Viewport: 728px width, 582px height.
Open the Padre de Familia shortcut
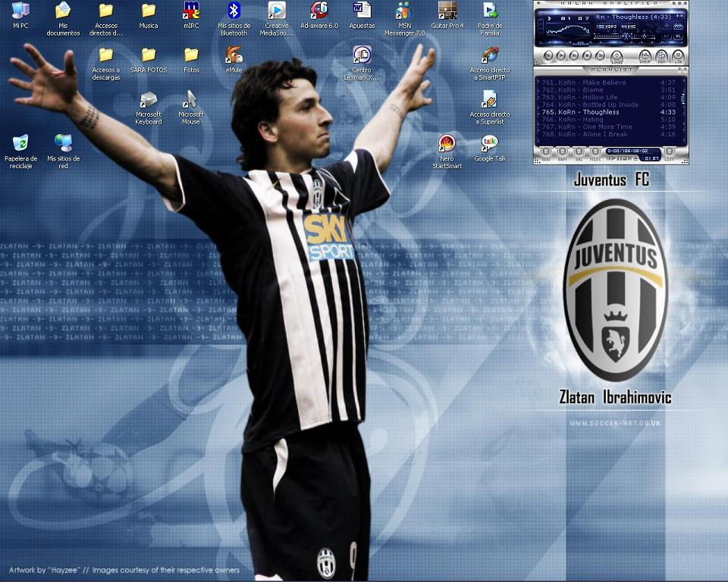click(x=490, y=18)
